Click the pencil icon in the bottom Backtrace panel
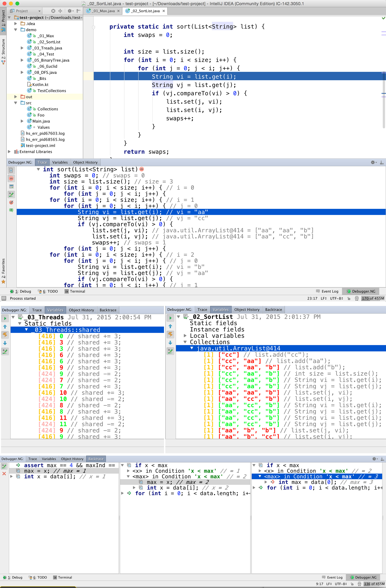This screenshot has width=386, height=588. tap(4, 466)
